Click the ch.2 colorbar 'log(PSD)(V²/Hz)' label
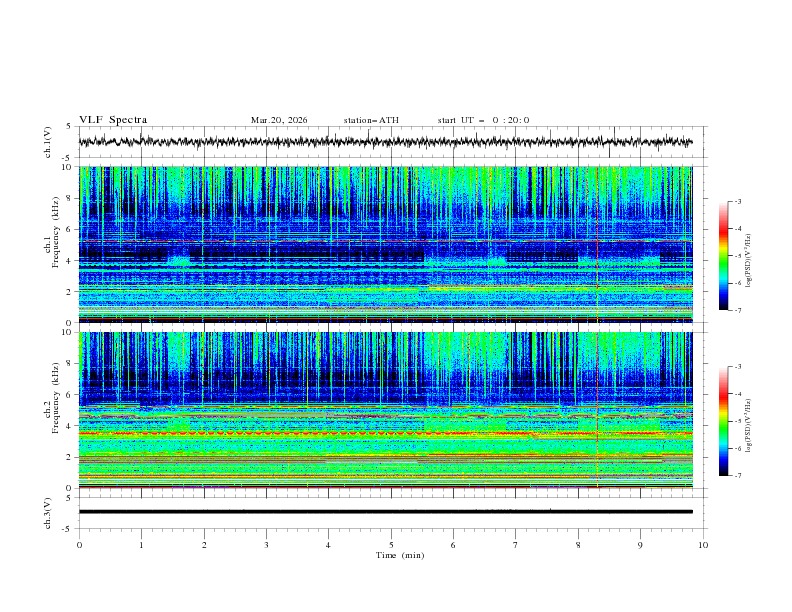The width and height of the screenshot is (792, 612). (x=749, y=426)
